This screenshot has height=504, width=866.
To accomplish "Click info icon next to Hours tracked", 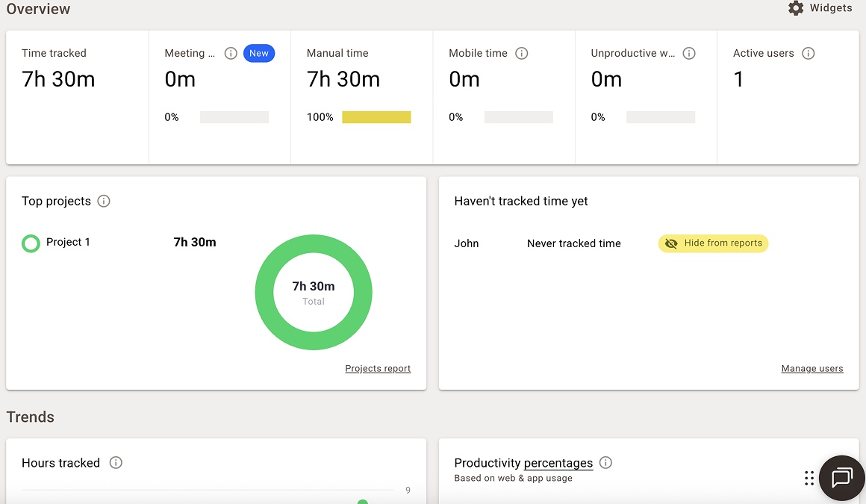I will click(x=116, y=463).
